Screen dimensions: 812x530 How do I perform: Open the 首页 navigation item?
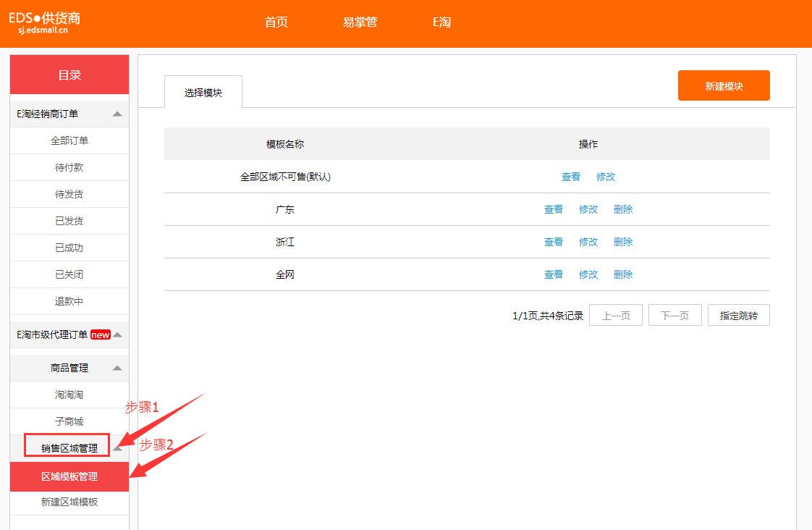coord(276,22)
